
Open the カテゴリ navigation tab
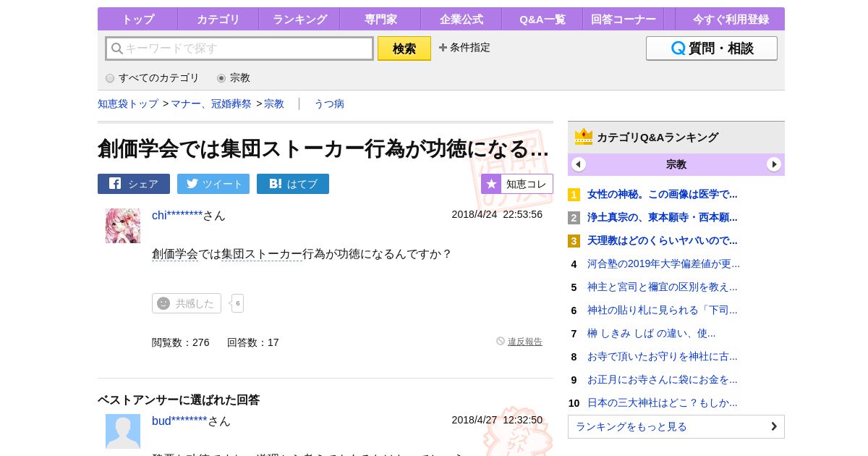pos(218,19)
